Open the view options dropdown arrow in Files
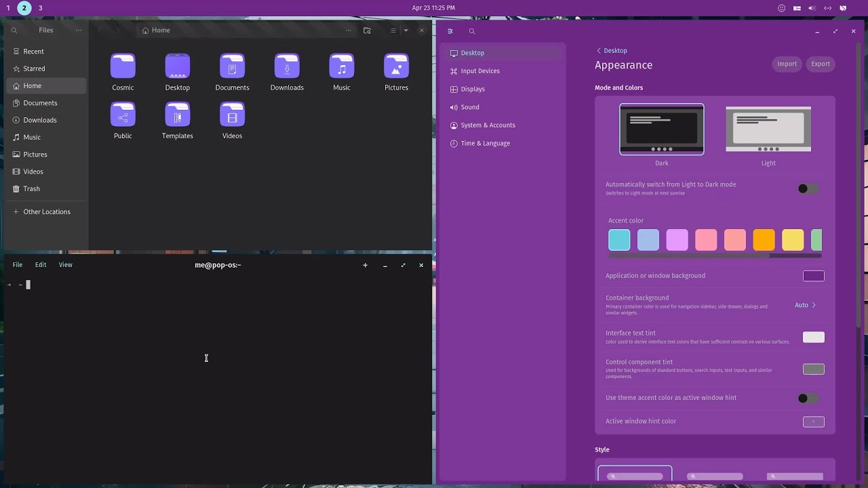This screenshot has height=488, width=868. click(406, 30)
